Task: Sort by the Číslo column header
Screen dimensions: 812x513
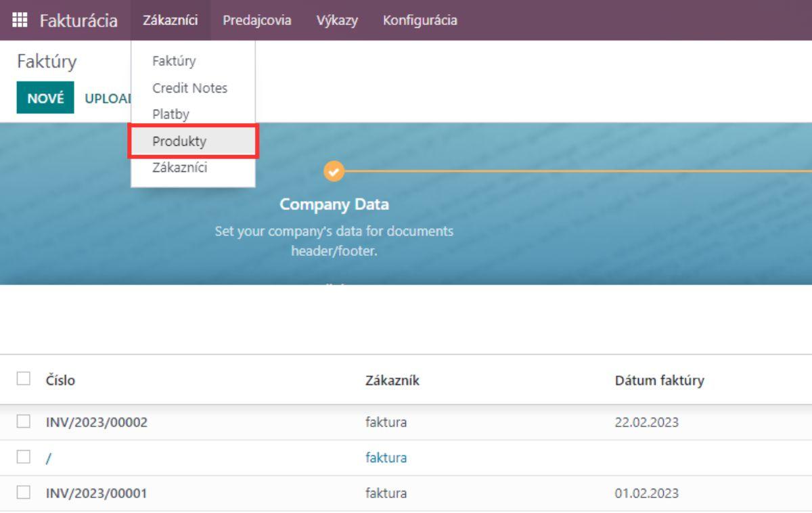Action: click(60, 380)
